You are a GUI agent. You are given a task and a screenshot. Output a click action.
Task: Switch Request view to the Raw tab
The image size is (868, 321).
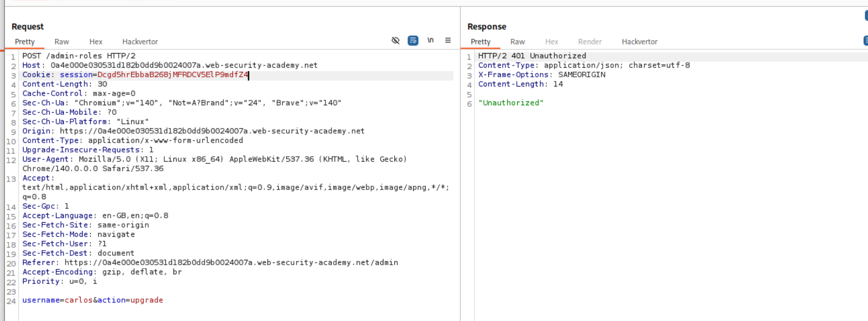(62, 42)
